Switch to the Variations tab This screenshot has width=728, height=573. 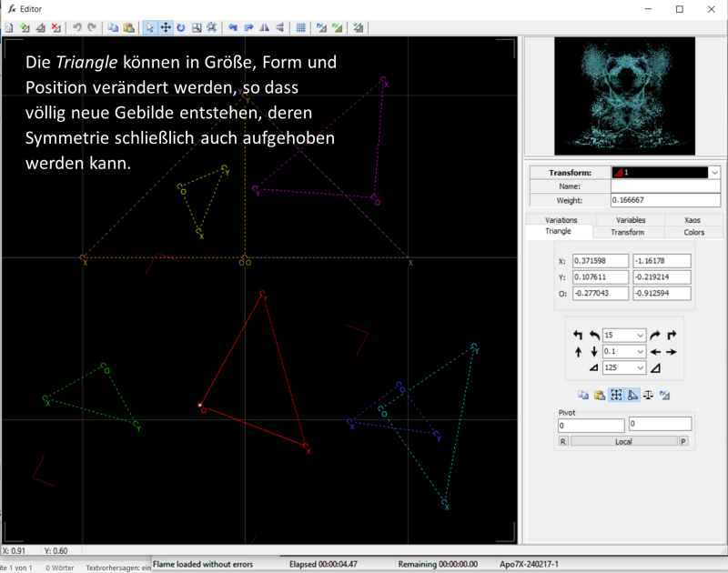click(561, 220)
